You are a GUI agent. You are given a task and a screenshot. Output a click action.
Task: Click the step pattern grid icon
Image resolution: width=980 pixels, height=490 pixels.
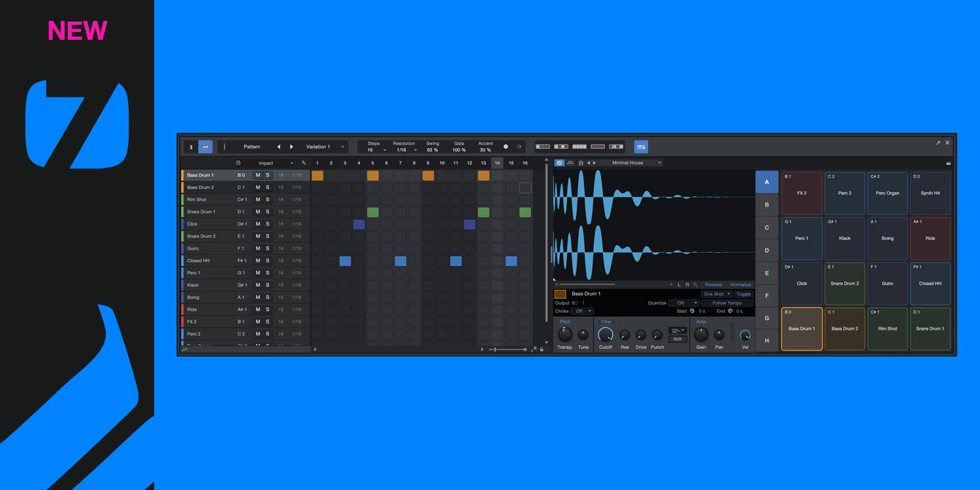click(x=641, y=147)
